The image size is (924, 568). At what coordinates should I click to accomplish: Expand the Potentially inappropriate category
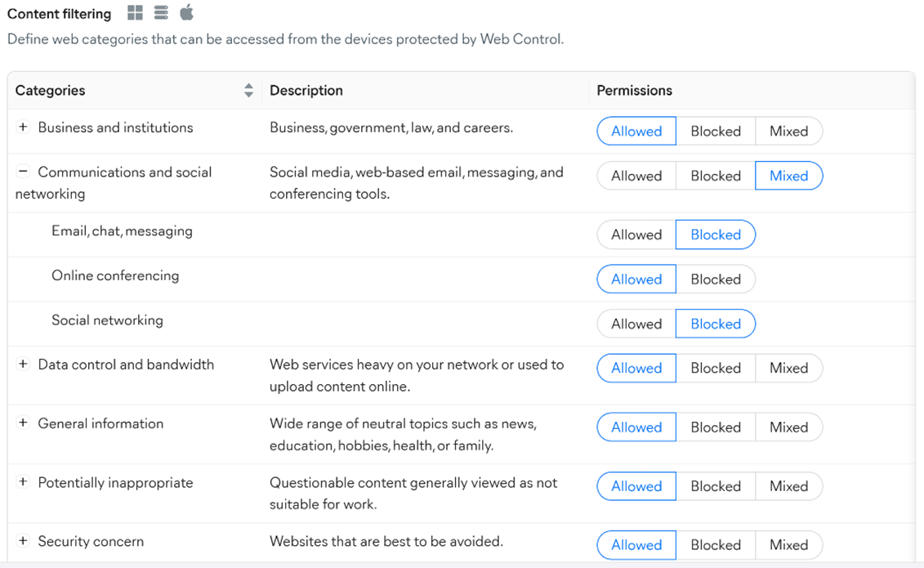pyautogui.click(x=23, y=482)
